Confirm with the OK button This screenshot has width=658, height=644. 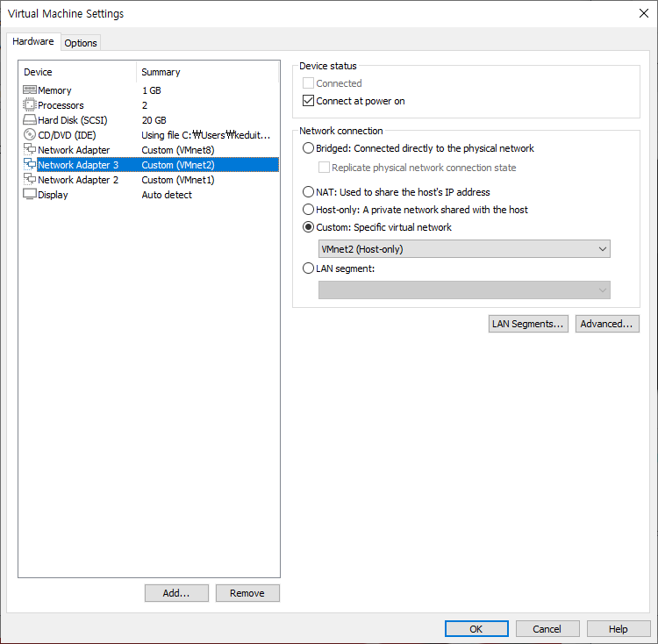click(x=476, y=629)
